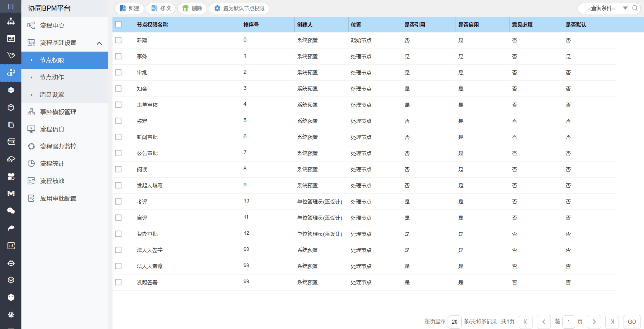Click the 督办审批 row name
Screen dimensions: 644x329
point(147,234)
